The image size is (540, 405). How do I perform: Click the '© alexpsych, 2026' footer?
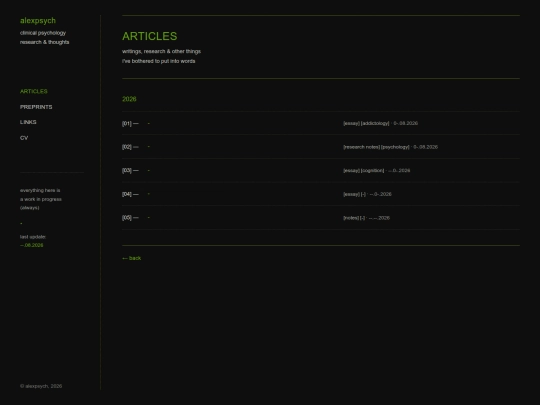coord(41,386)
